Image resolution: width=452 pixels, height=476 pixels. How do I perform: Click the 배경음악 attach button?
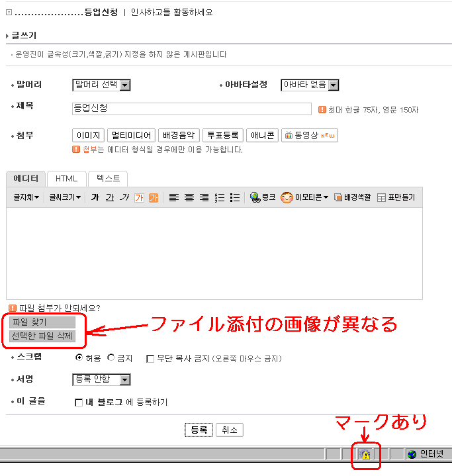[x=179, y=136]
